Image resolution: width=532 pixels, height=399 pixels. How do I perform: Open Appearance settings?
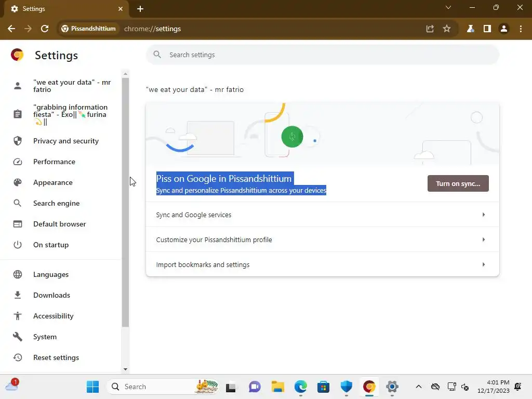coord(61,182)
